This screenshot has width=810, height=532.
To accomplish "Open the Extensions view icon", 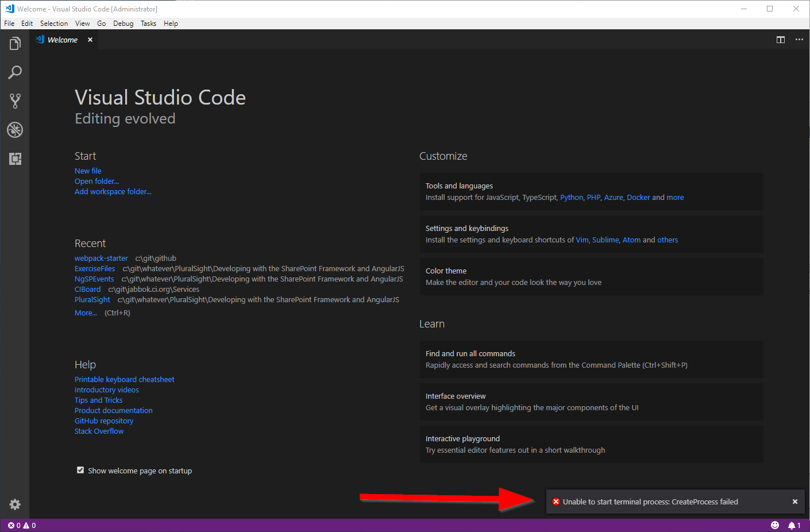I will tap(15, 159).
